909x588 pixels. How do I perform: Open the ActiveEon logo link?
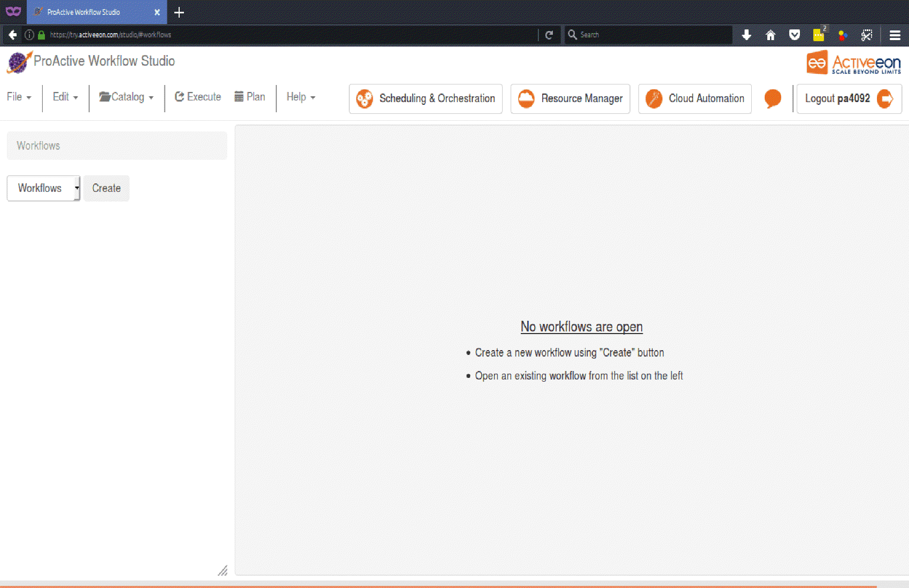point(854,63)
